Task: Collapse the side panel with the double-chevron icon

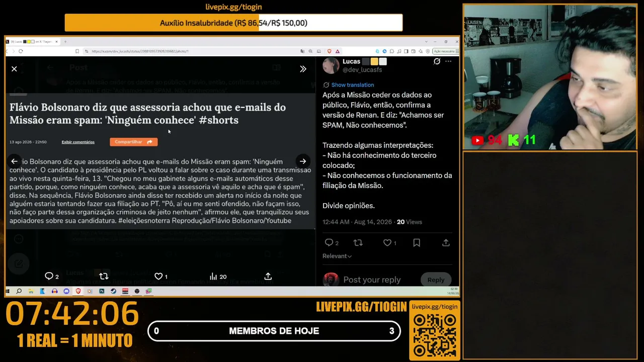Action: [303, 69]
